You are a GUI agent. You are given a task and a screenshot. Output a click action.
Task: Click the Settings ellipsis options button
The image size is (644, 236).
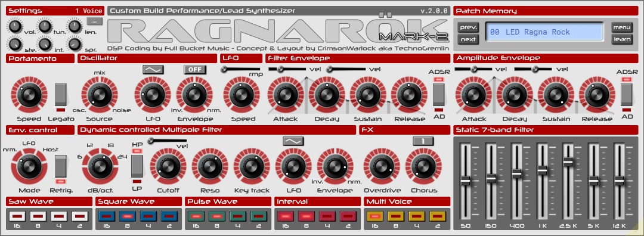click(x=94, y=20)
